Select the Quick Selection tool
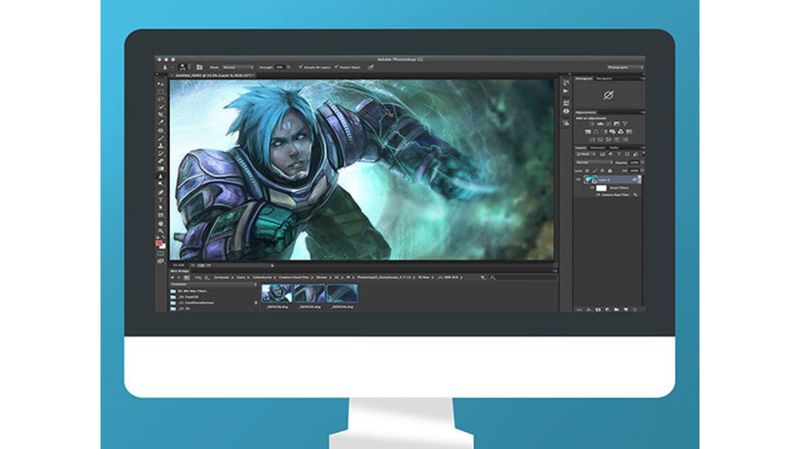 161,107
